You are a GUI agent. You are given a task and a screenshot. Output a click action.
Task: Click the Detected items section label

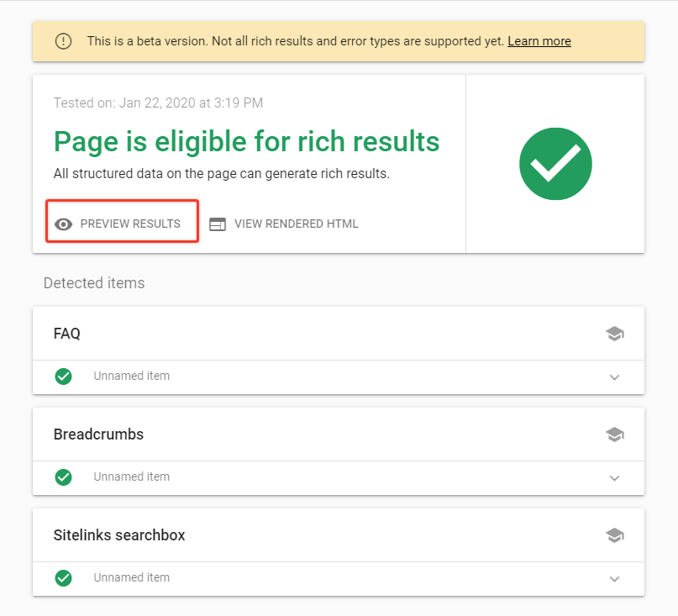94,283
